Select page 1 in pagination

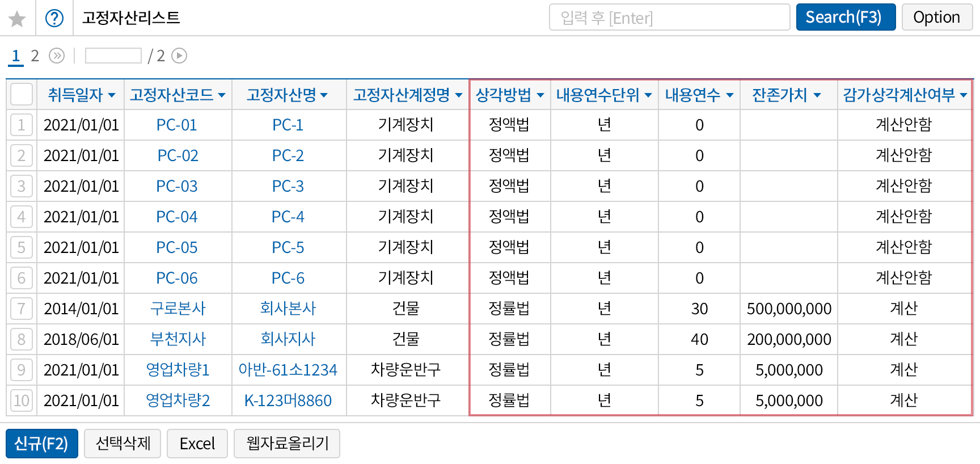point(16,56)
